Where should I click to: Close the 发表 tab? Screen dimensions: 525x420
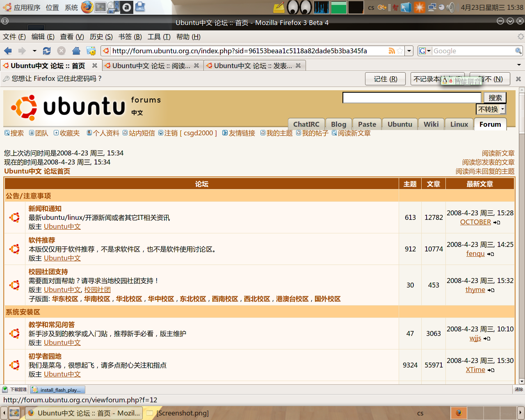pyautogui.click(x=298, y=66)
